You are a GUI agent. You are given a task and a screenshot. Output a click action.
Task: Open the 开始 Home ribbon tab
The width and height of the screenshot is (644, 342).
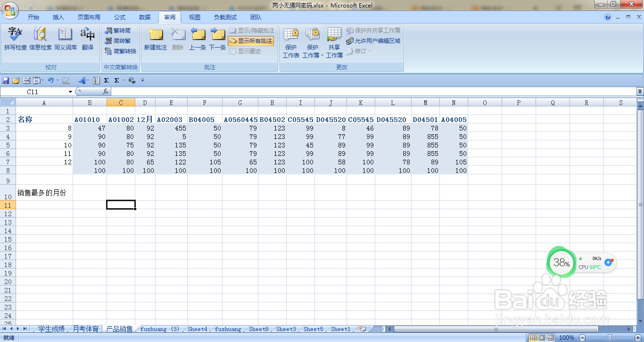pyautogui.click(x=33, y=17)
